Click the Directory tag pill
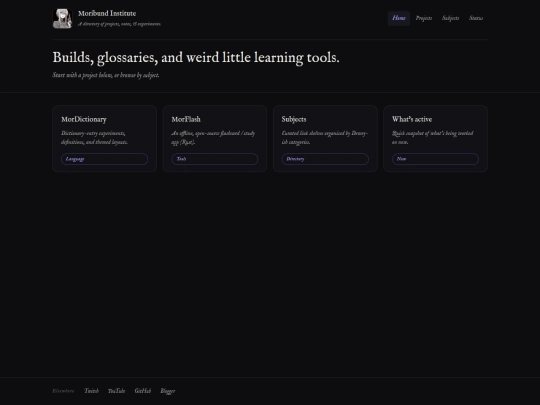 click(x=325, y=159)
